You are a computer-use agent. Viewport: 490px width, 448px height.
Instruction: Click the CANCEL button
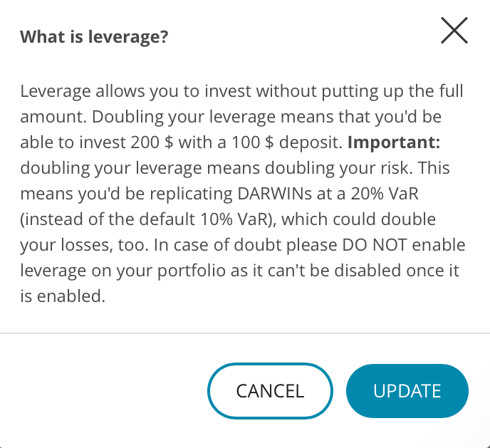tap(270, 391)
